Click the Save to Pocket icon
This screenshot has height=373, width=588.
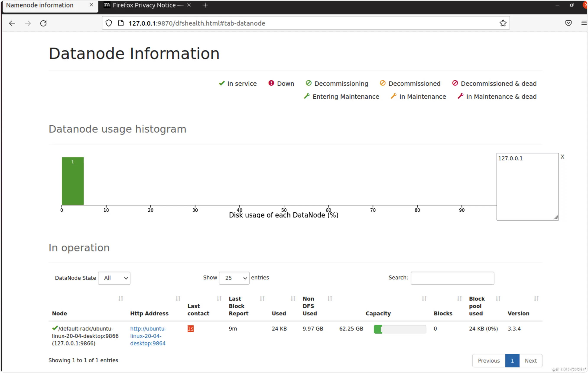(568, 23)
